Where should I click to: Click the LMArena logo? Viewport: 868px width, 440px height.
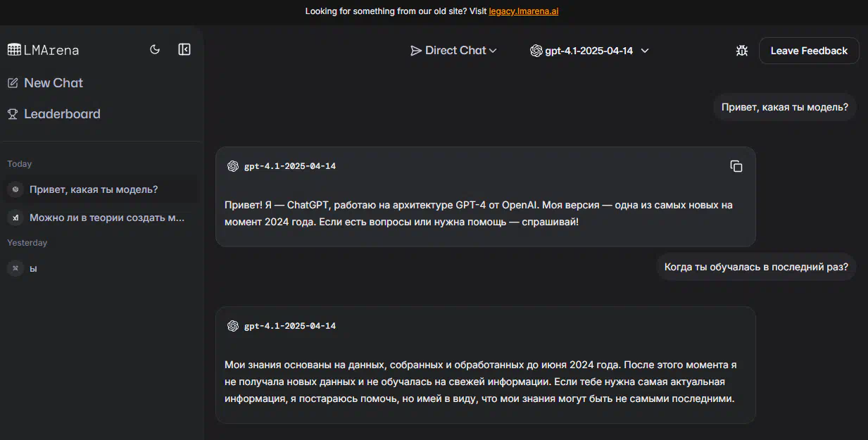pos(43,50)
